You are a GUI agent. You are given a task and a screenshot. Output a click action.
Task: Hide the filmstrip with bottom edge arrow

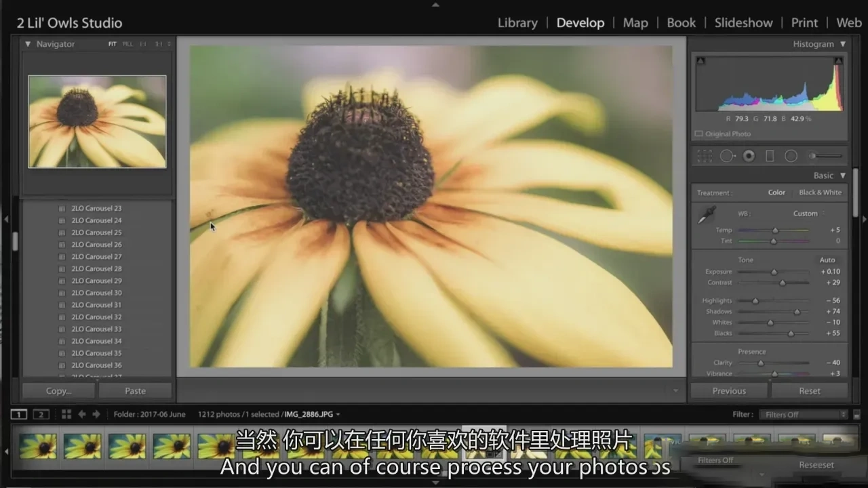tap(435, 483)
